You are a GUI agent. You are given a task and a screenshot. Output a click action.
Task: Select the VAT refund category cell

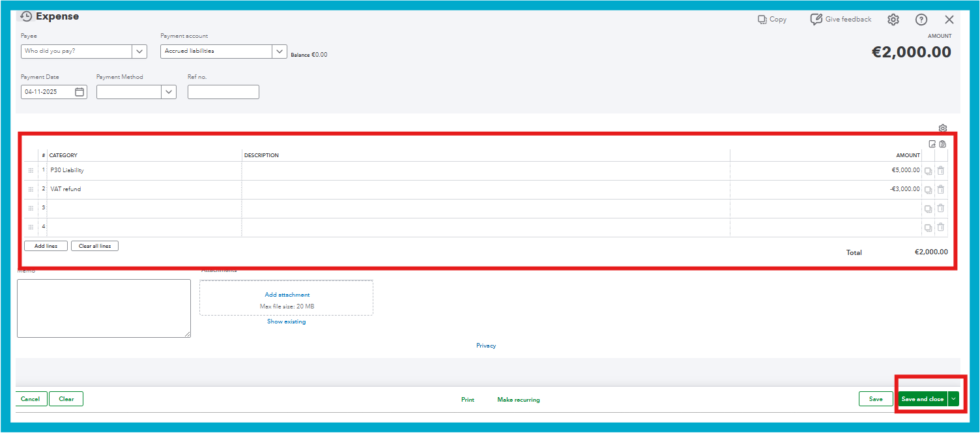144,190
